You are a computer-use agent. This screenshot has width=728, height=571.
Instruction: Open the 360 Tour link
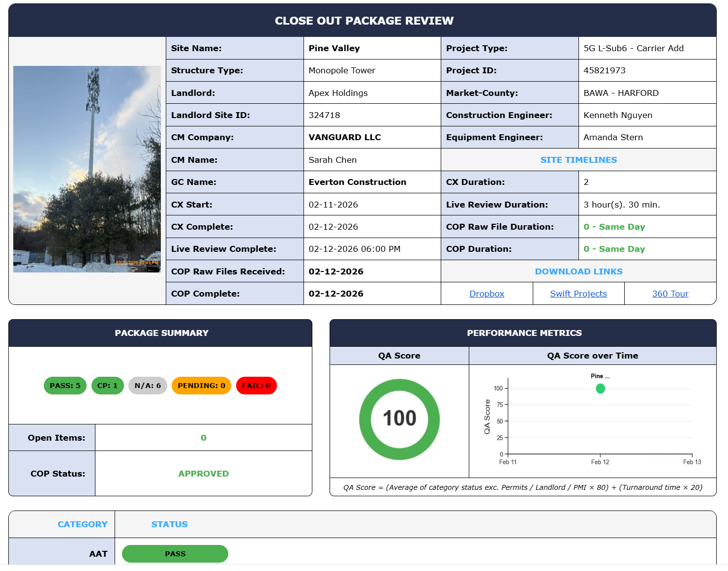[x=670, y=293]
